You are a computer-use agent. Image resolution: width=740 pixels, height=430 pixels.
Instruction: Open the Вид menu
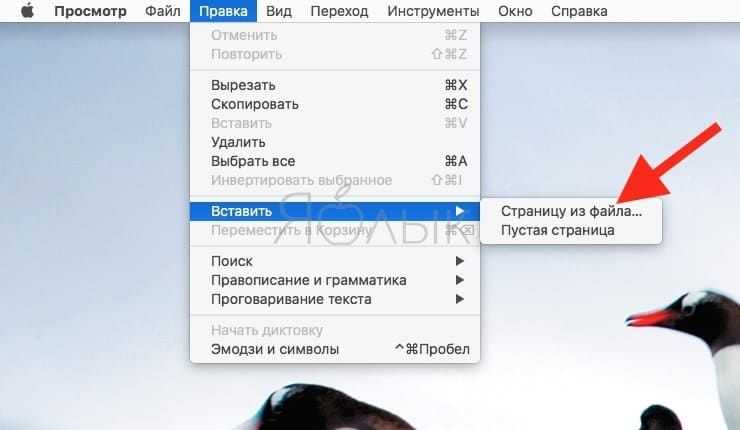point(278,11)
